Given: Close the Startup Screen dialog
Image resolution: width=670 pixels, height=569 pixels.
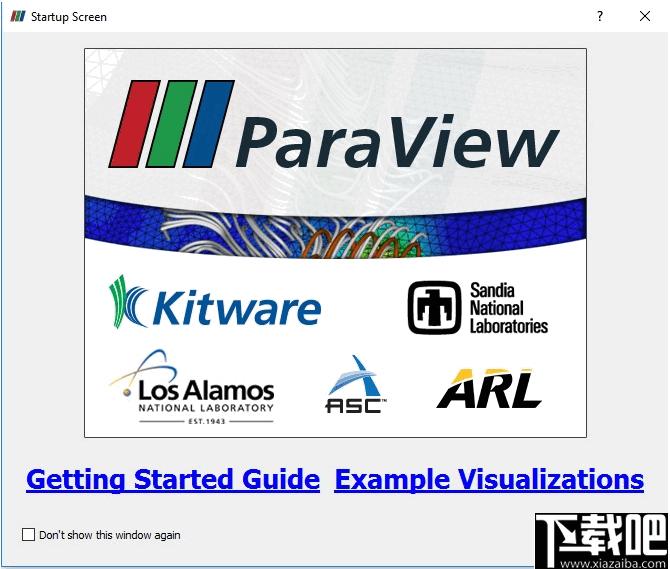Looking at the screenshot, I should [x=645, y=16].
